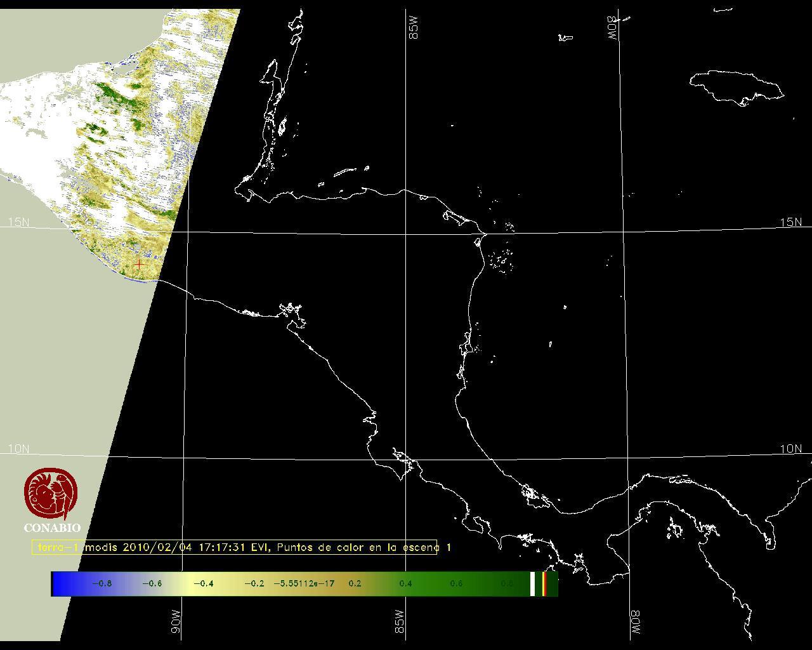Click the top 80W longitude label

click(613, 29)
